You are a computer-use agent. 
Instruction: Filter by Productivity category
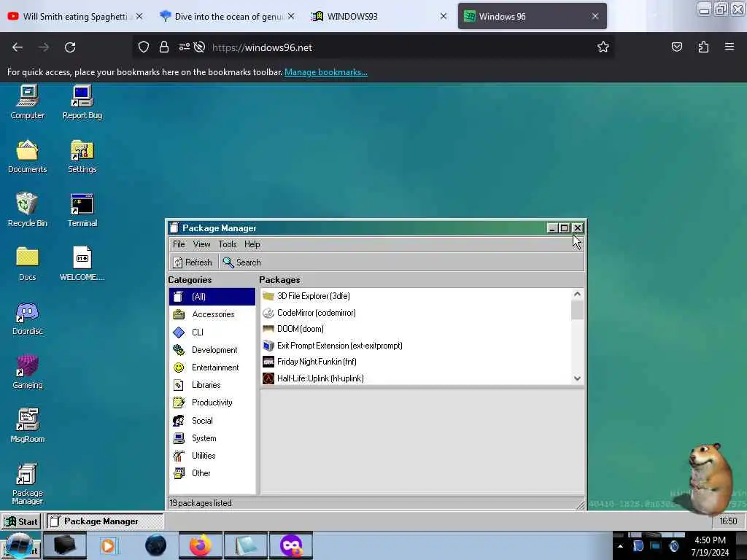(212, 402)
